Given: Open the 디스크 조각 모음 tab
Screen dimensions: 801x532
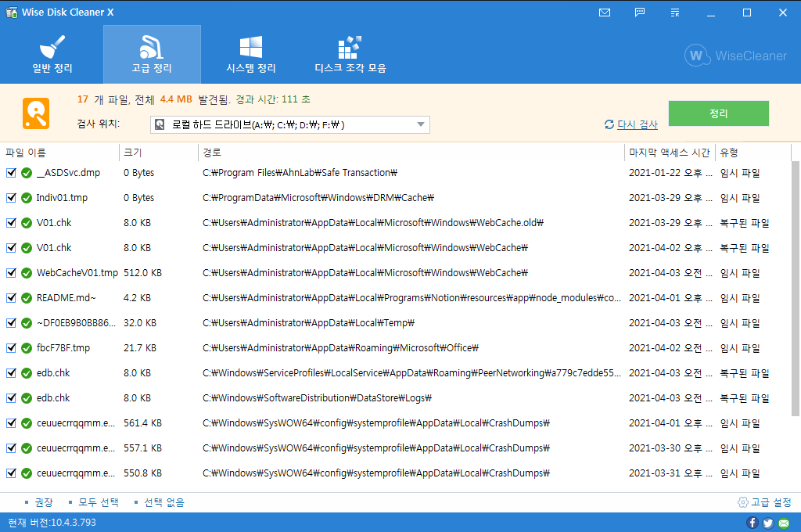Looking at the screenshot, I should coord(350,54).
